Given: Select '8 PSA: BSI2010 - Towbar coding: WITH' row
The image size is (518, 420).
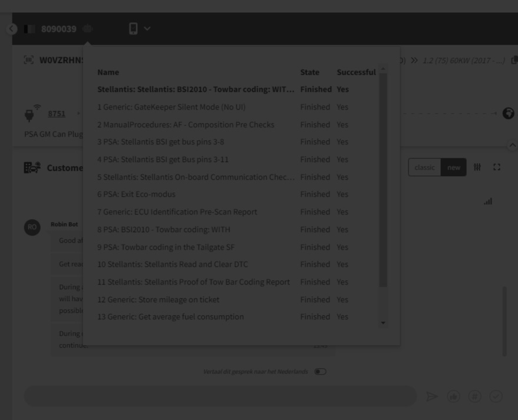Looking at the screenshot, I should tap(164, 230).
